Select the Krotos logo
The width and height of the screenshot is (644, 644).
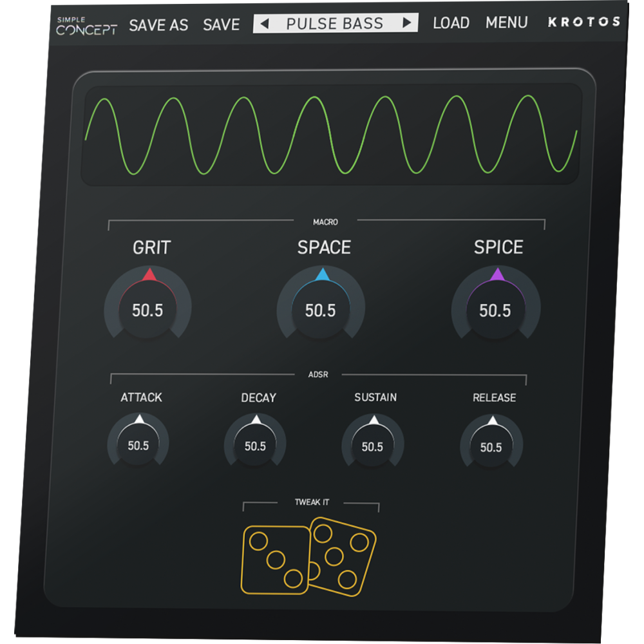pos(583,22)
